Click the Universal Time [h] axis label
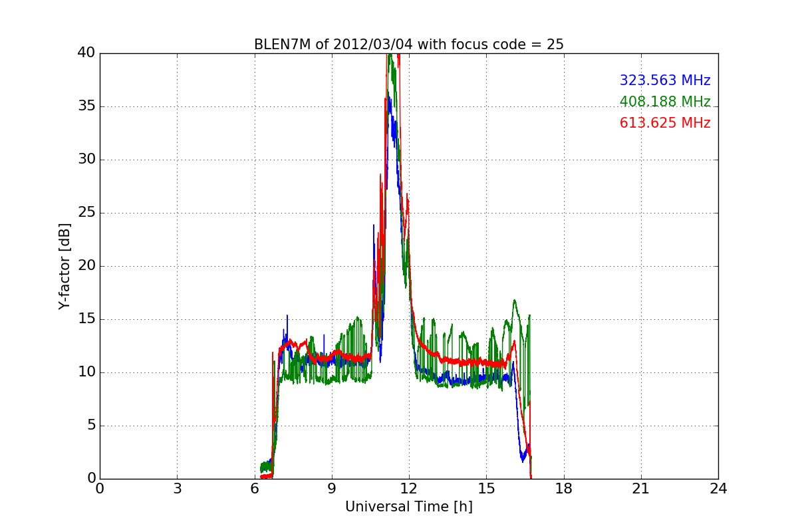 (409, 507)
